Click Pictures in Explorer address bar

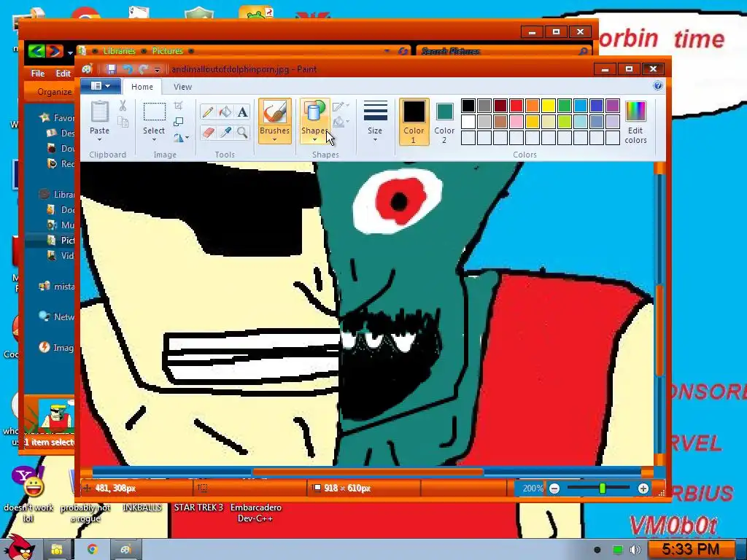(168, 51)
